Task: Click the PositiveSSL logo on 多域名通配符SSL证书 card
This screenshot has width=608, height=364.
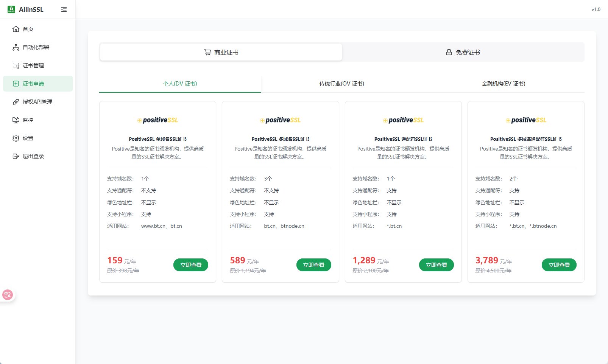Action: coord(526,120)
